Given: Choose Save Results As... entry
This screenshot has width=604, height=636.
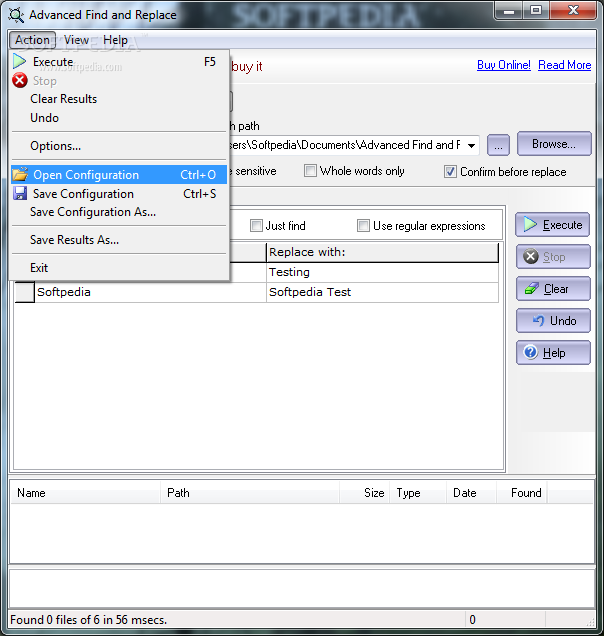Looking at the screenshot, I should point(119,240).
